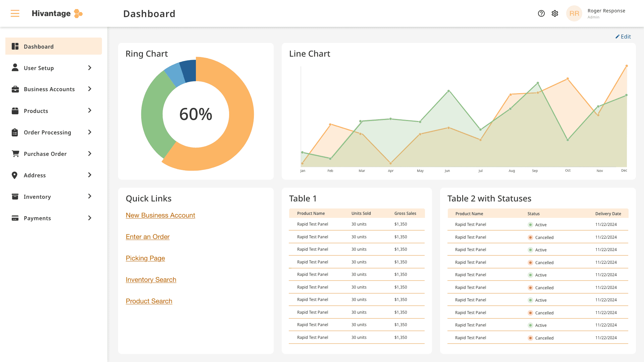Open New Business Account link
Screen dimensions: 644x362
click(160, 215)
